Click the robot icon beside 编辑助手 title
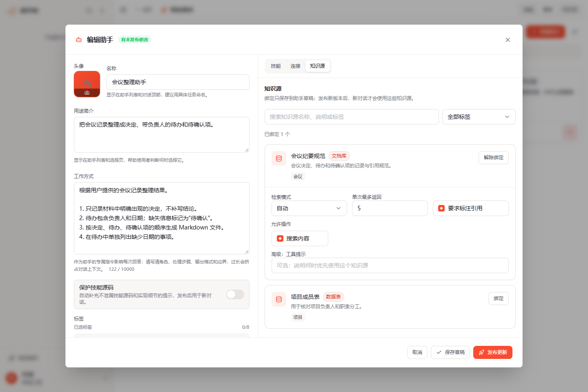Screen dimensions: 588x392 pyautogui.click(x=79, y=40)
